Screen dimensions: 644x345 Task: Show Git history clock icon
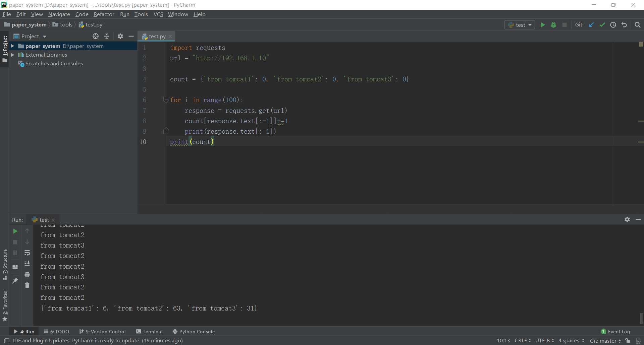(613, 25)
